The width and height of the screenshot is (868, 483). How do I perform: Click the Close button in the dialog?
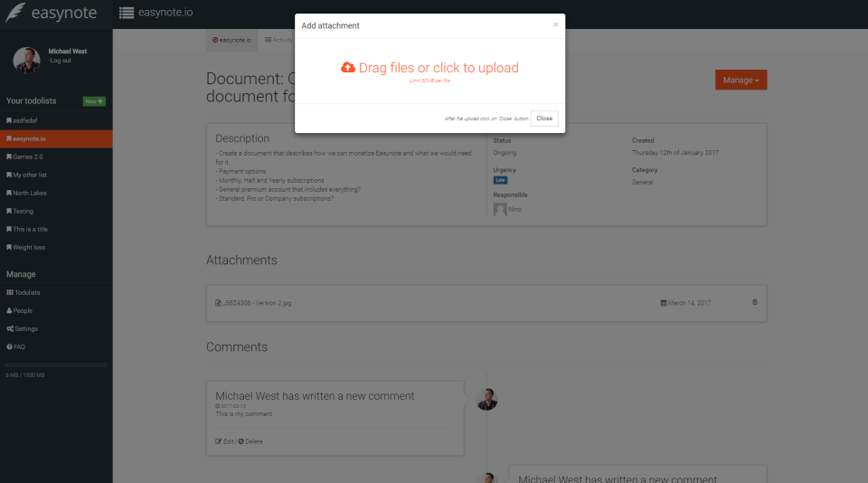544,118
